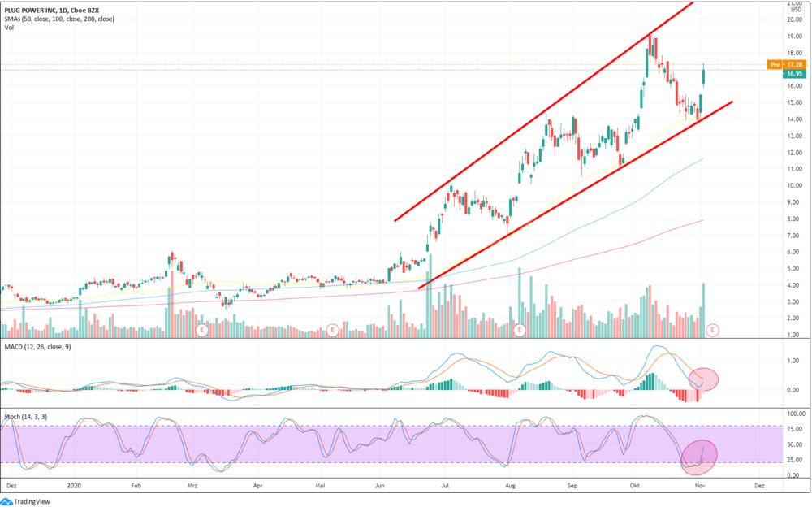Click the Jun label on time axis
Viewport: 812px width, 511px height.
pyautogui.click(x=379, y=486)
